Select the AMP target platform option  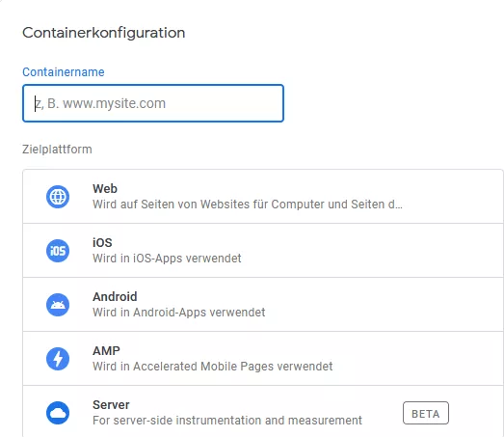tap(263, 359)
